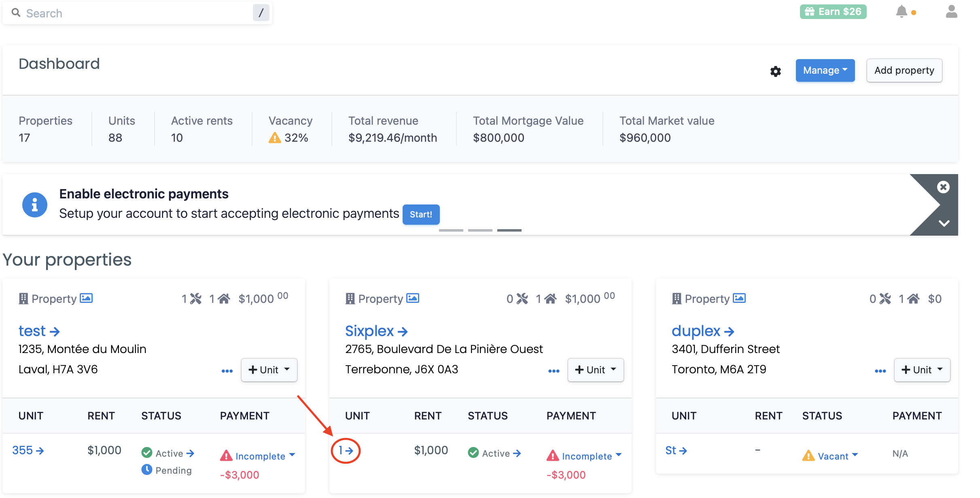The height and width of the screenshot is (498, 980).
Task: Click the Properties count 17
Action: (x=24, y=138)
